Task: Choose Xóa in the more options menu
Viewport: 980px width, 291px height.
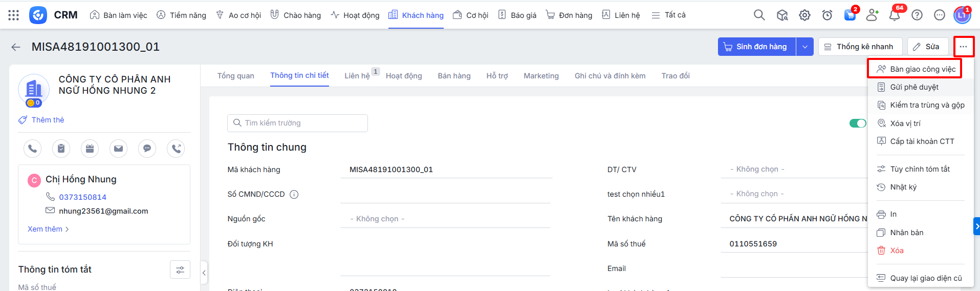Action: pos(897,251)
